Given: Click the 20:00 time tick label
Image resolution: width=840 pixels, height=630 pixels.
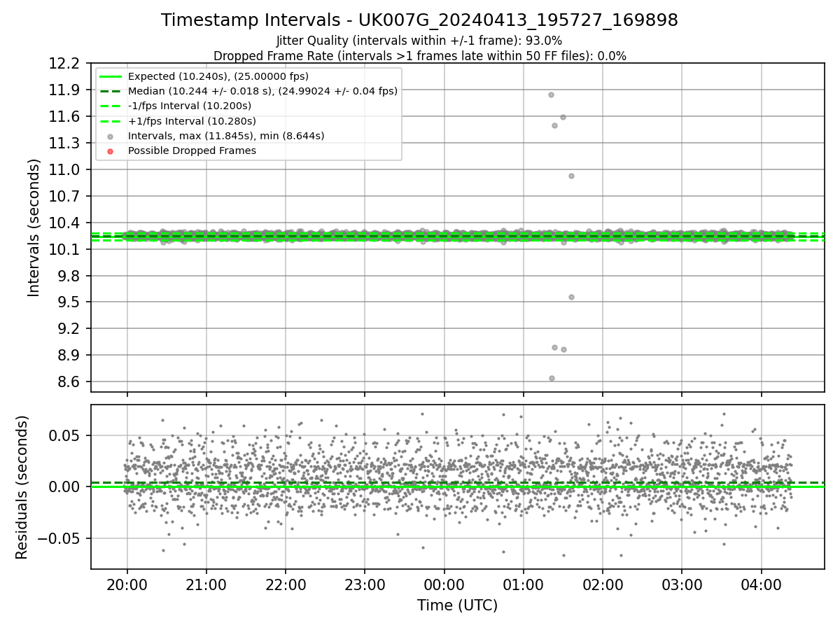Looking at the screenshot, I should point(127,584).
